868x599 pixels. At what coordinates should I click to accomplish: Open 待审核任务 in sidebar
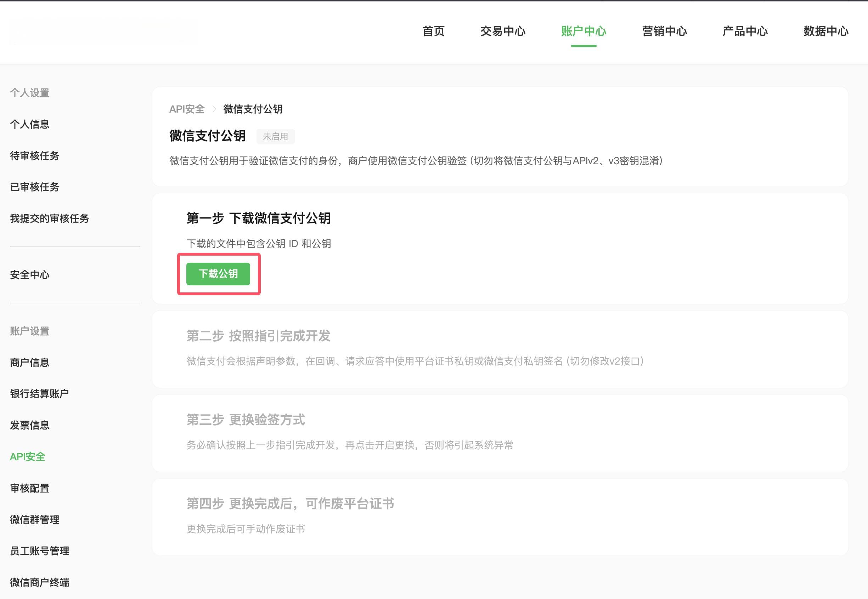(35, 156)
